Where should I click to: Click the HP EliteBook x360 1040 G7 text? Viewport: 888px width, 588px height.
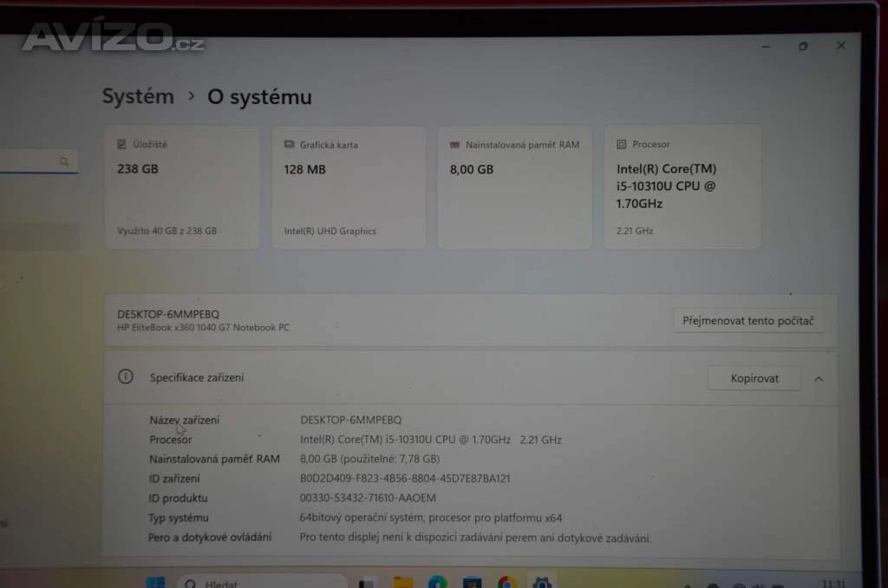pyautogui.click(x=203, y=328)
